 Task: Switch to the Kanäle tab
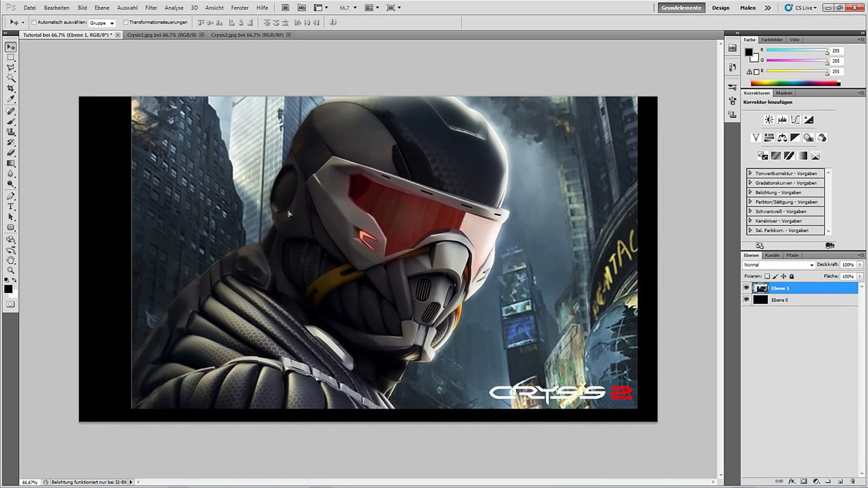(x=772, y=255)
